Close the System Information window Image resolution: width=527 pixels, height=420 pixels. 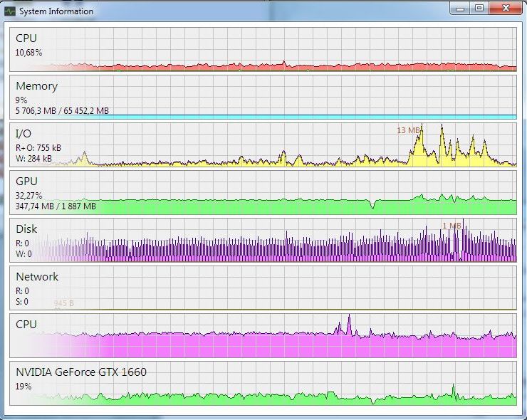click(506, 9)
